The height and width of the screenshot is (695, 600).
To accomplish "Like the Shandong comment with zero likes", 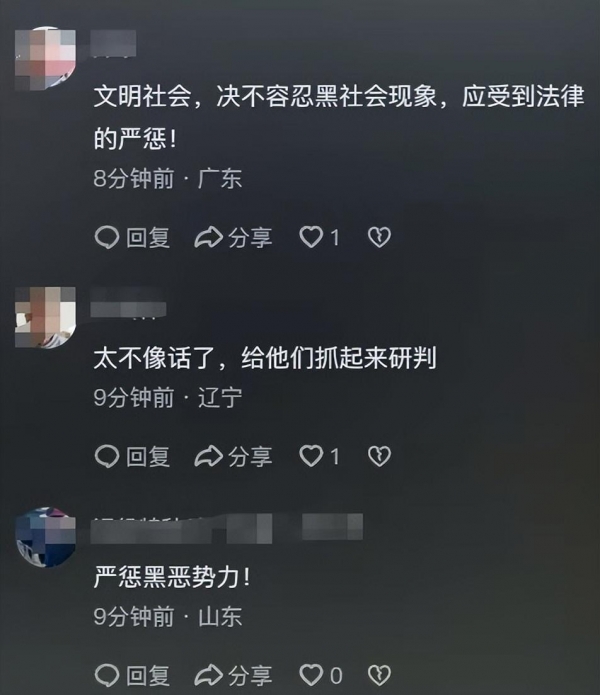I will pos(311,675).
